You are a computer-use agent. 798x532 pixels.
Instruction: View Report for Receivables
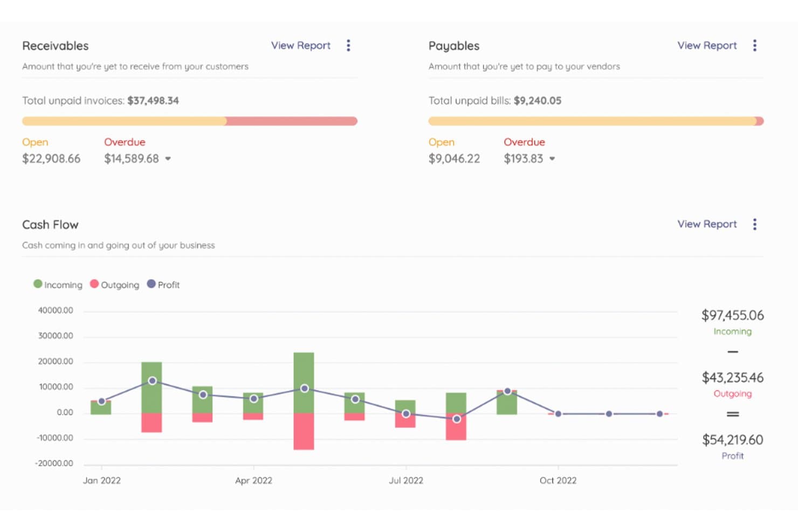(301, 45)
